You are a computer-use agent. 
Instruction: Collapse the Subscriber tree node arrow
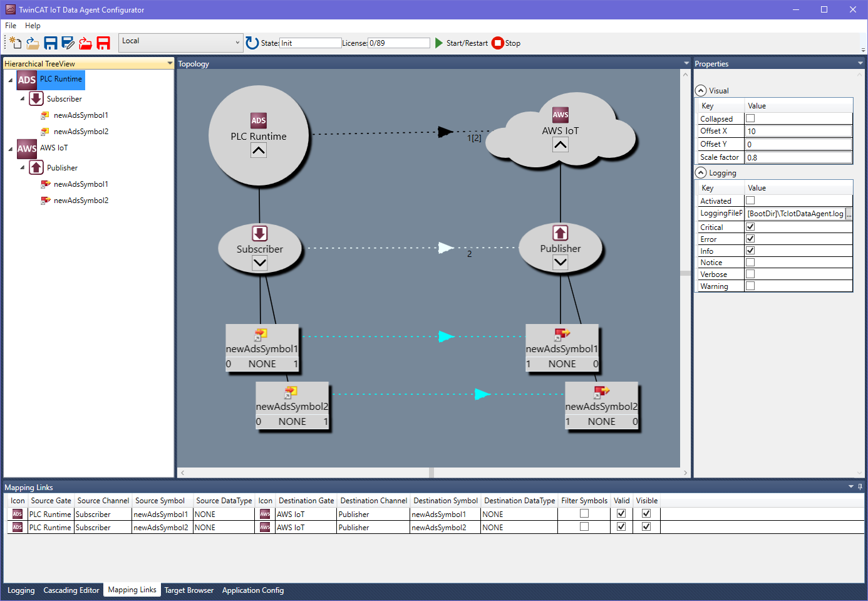(23, 98)
